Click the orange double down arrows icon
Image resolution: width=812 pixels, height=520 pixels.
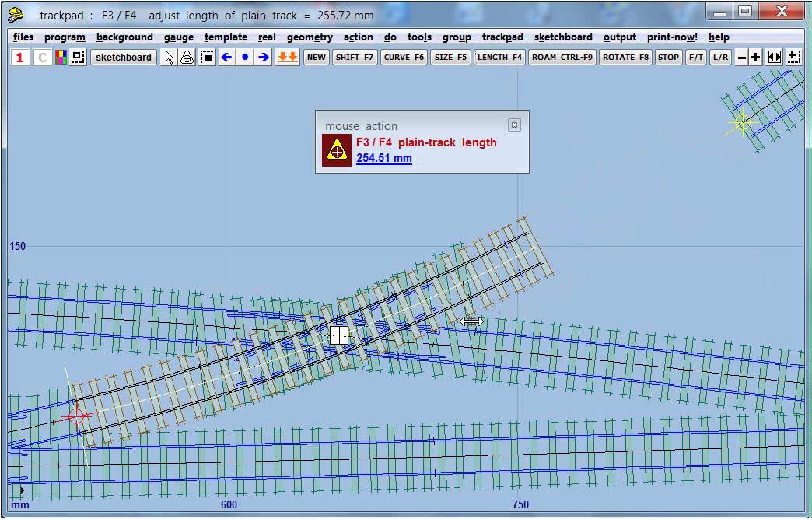[x=288, y=57]
